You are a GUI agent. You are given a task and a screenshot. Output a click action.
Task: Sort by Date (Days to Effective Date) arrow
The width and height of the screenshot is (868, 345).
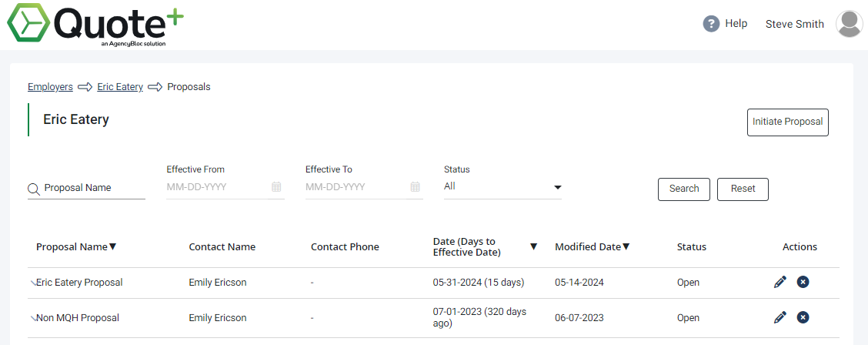pos(533,247)
